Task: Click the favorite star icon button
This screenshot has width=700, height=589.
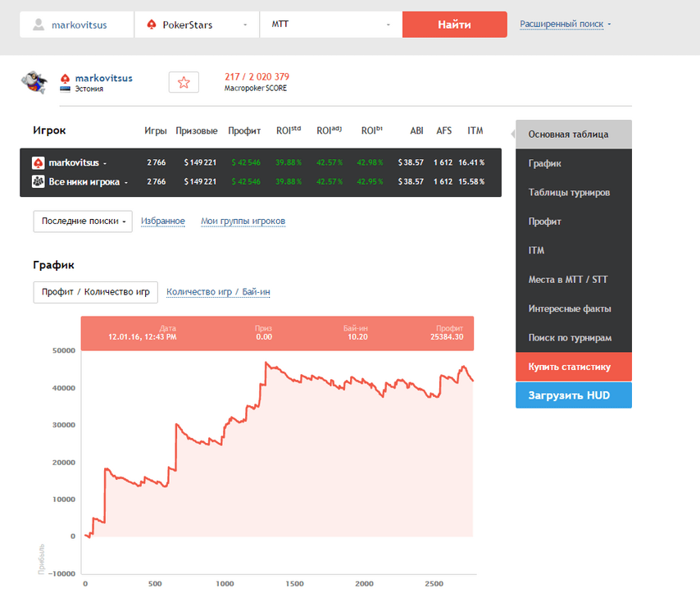Action: pos(184,82)
